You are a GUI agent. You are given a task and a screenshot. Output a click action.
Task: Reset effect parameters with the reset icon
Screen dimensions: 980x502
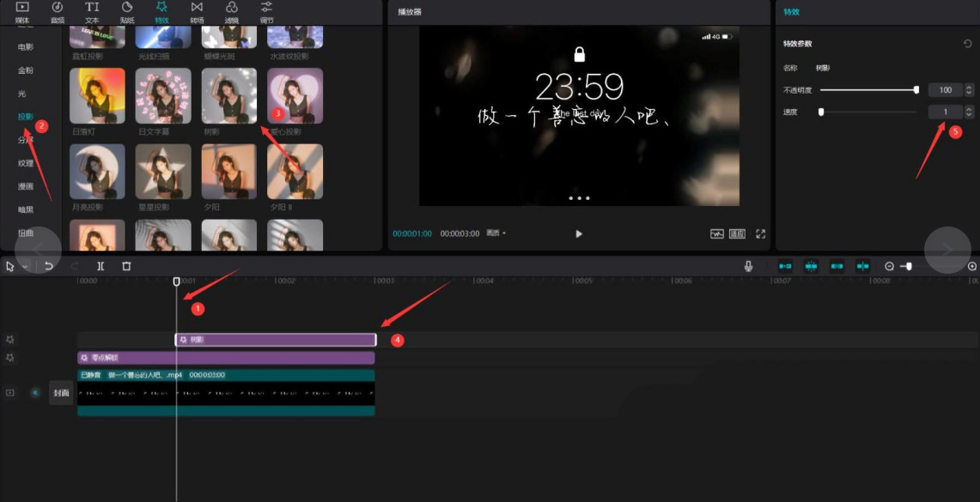(969, 44)
